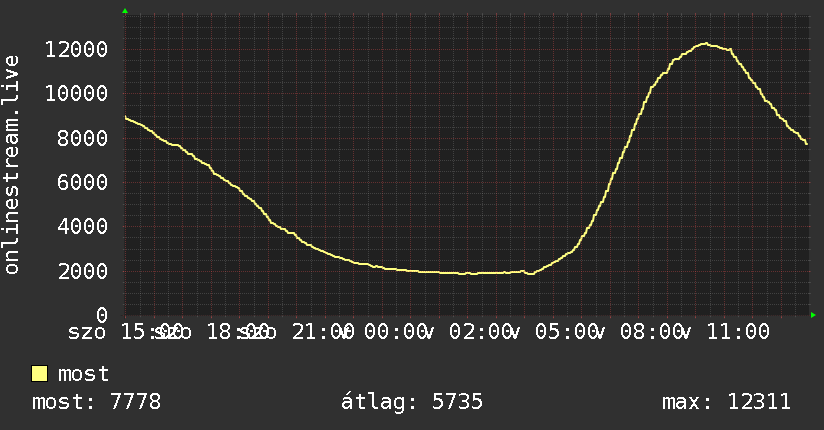This screenshot has height=430, width=824.
Task: Click the green arrow ending the x-axis
Action: 813,315
